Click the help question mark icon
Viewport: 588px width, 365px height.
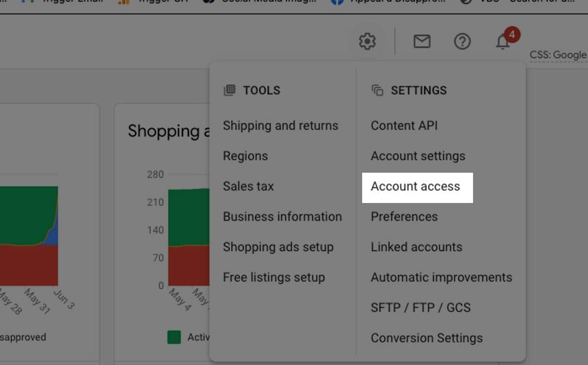click(462, 42)
